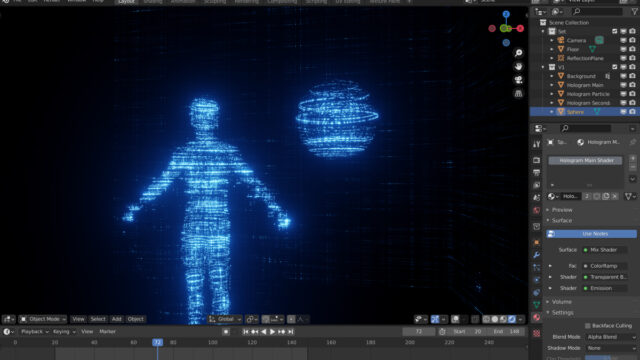
Task: Click the pan hand icon in viewport
Action: click(x=518, y=67)
